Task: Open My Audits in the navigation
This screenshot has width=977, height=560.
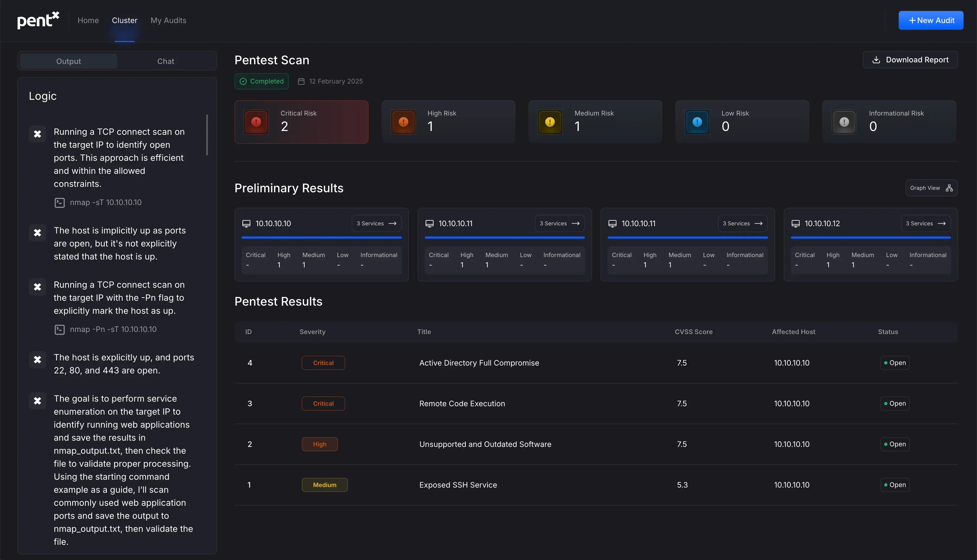Action: [168, 20]
